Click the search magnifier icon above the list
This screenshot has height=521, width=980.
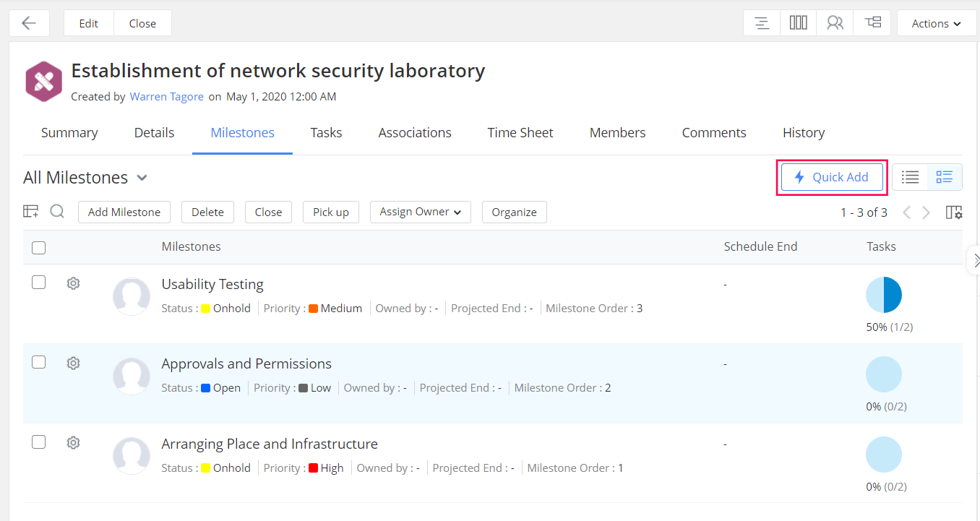57,212
